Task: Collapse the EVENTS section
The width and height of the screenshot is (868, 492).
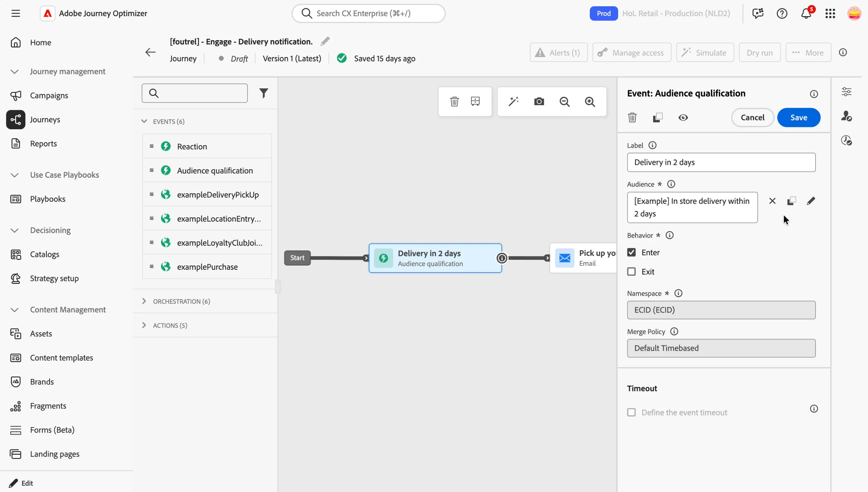Action: [x=144, y=121]
